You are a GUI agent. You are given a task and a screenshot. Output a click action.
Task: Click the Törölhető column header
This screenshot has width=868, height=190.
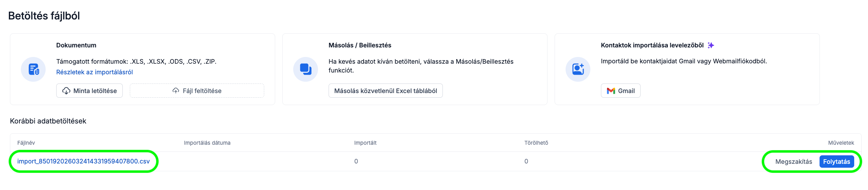pos(536,143)
